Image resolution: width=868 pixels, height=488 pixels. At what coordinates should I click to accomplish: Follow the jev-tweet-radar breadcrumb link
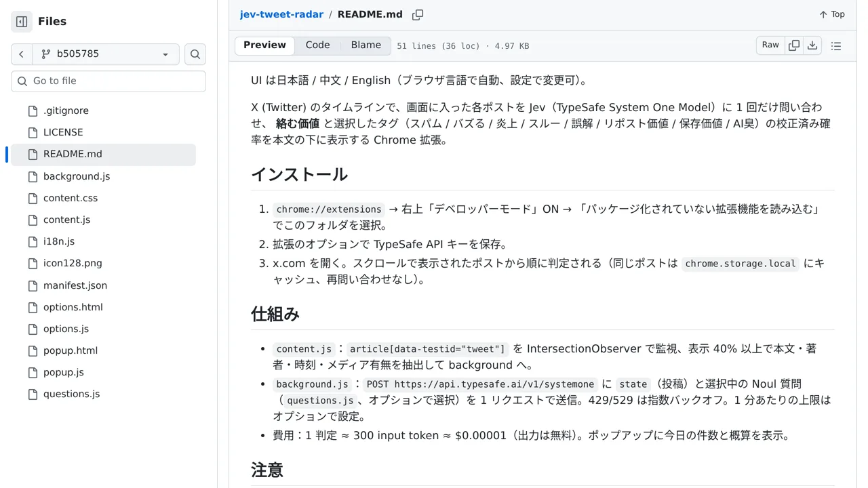click(281, 14)
